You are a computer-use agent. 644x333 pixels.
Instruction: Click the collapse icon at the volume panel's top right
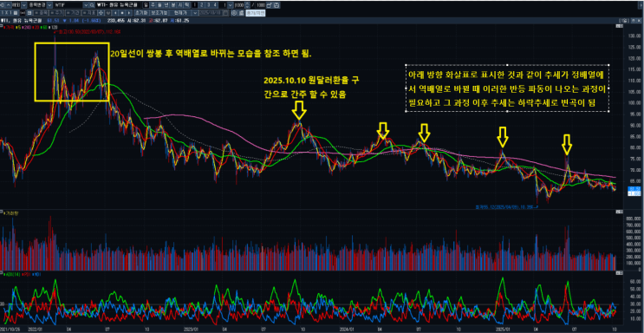tap(619, 212)
